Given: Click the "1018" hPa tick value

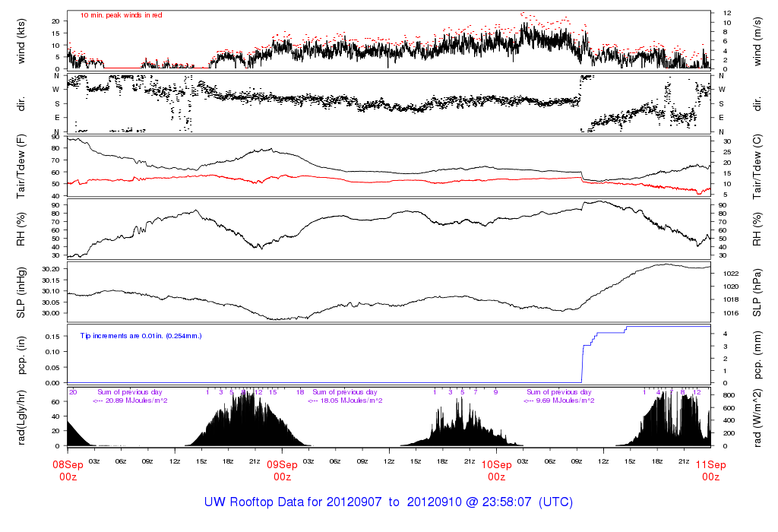Looking at the screenshot, I should [x=731, y=299].
